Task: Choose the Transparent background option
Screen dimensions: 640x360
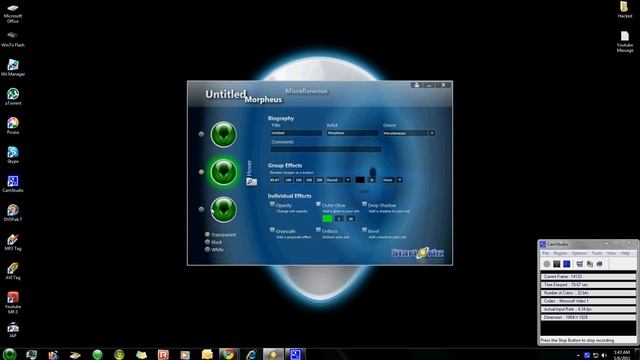Action: 207,235
